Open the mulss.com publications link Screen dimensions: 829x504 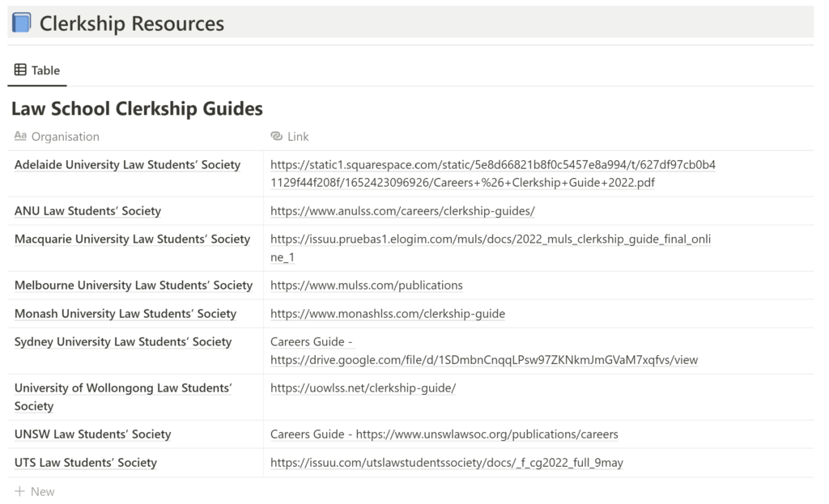tap(367, 286)
